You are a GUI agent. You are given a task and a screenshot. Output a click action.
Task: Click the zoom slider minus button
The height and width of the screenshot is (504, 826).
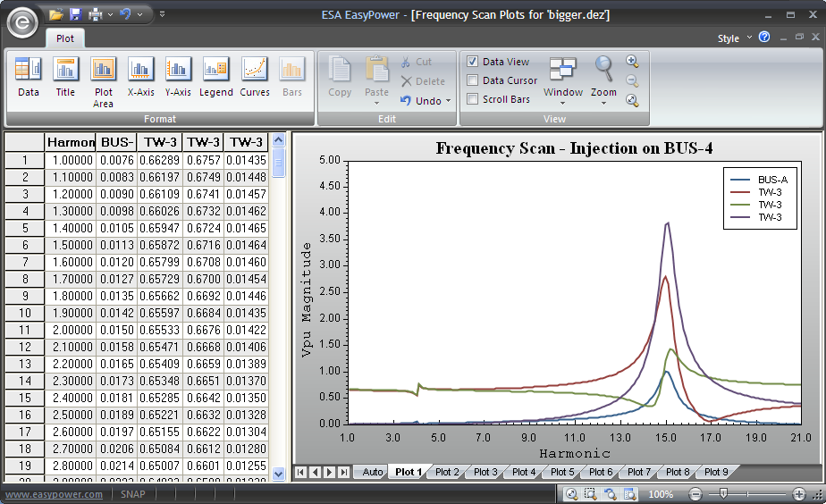(695, 494)
